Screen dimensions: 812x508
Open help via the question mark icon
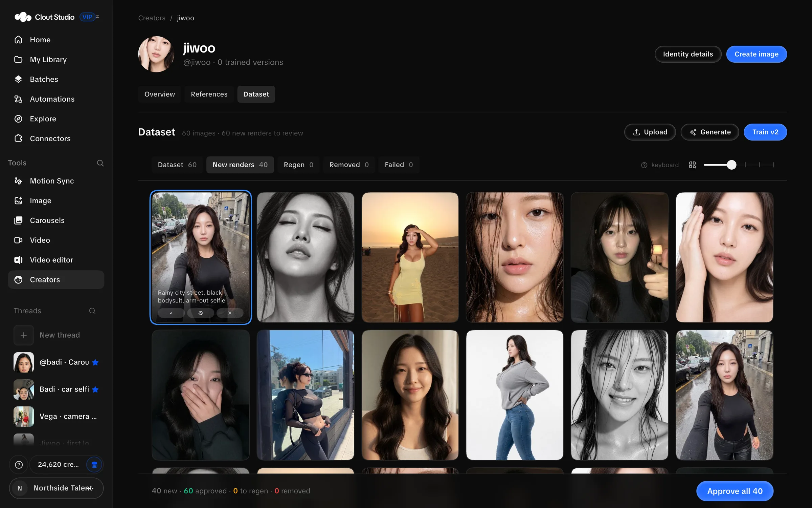point(19,465)
